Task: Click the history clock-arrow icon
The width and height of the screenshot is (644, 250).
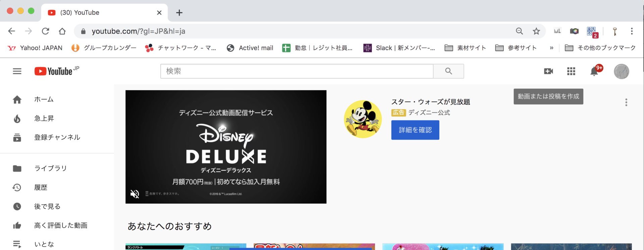Action: click(x=17, y=187)
